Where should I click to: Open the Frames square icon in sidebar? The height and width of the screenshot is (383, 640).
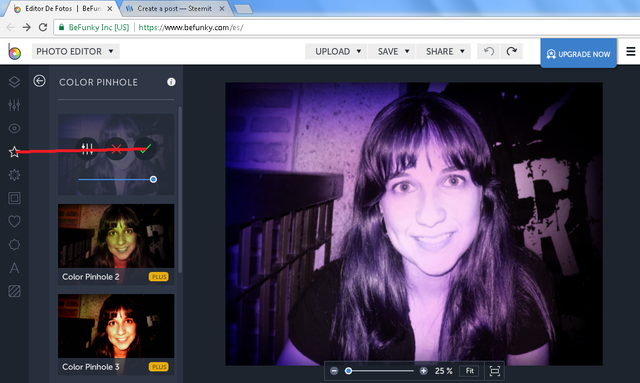point(14,198)
